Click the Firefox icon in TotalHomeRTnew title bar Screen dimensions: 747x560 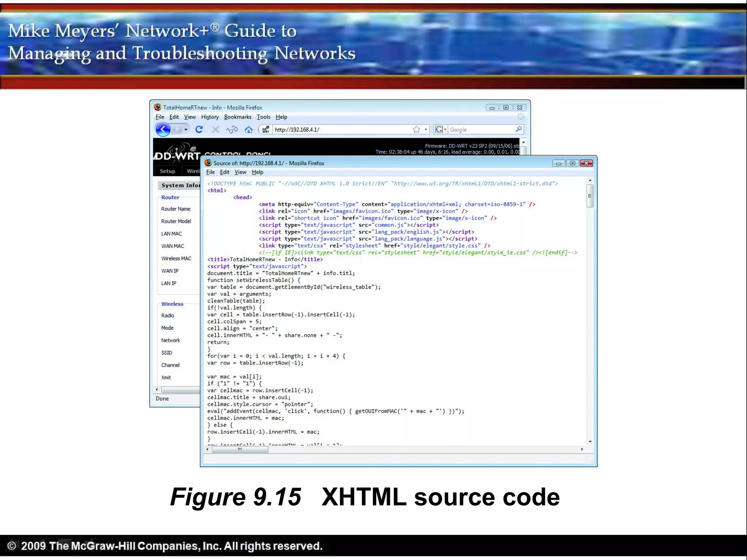pyautogui.click(x=158, y=107)
